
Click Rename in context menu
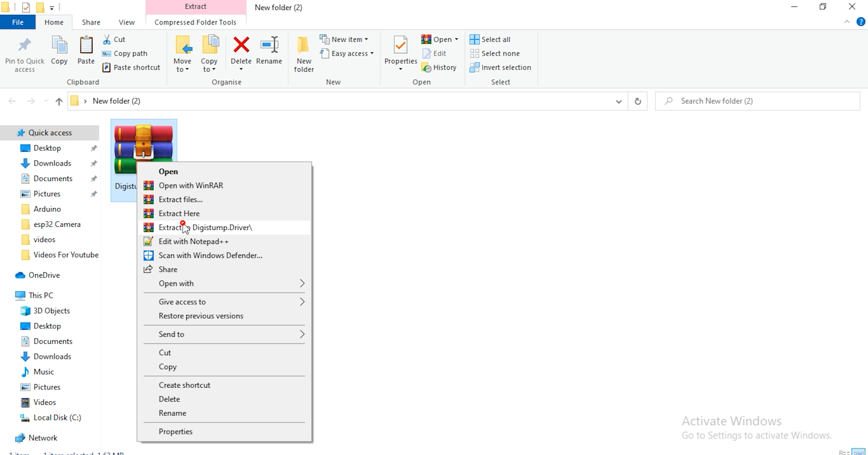[x=224, y=413]
